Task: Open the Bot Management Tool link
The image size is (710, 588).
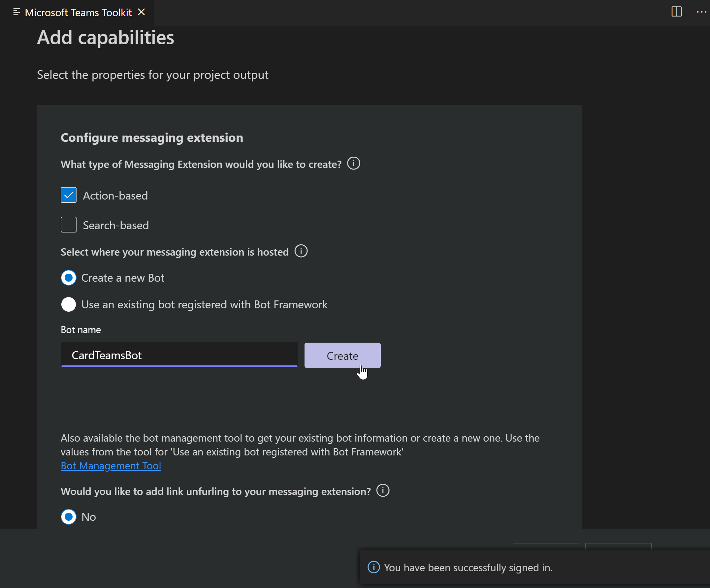Action: (x=111, y=466)
